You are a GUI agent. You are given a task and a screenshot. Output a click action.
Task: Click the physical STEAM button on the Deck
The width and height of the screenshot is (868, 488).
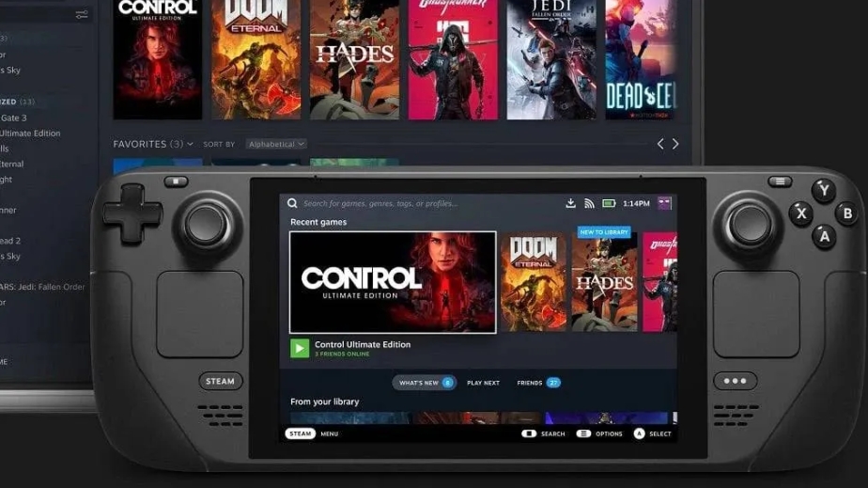(221, 381)
